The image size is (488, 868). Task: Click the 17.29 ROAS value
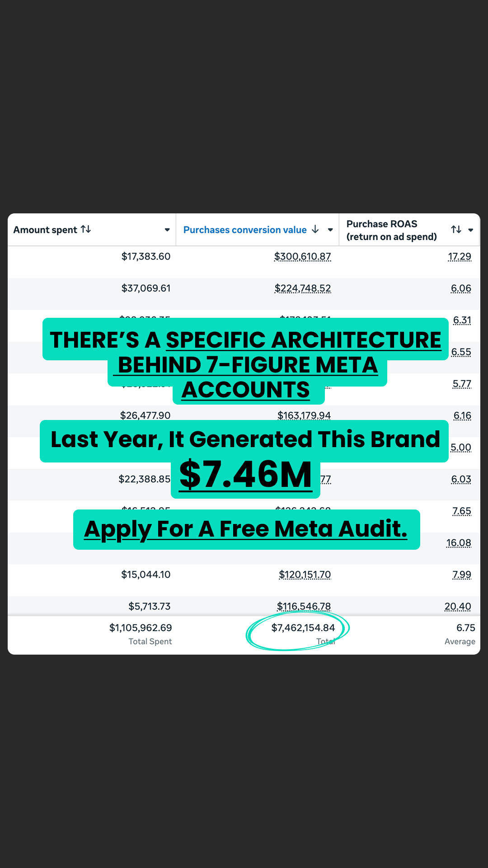click(460, 256)
